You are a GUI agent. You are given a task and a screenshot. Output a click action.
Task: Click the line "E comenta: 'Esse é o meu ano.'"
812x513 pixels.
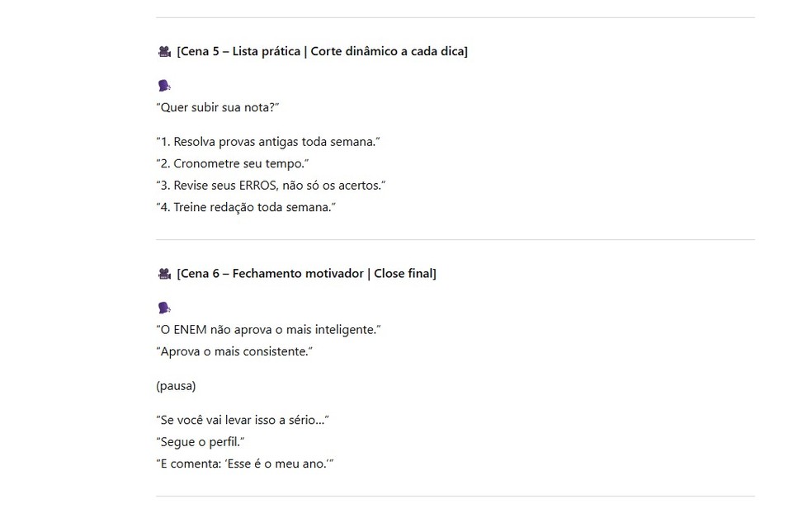pos(244,464)
